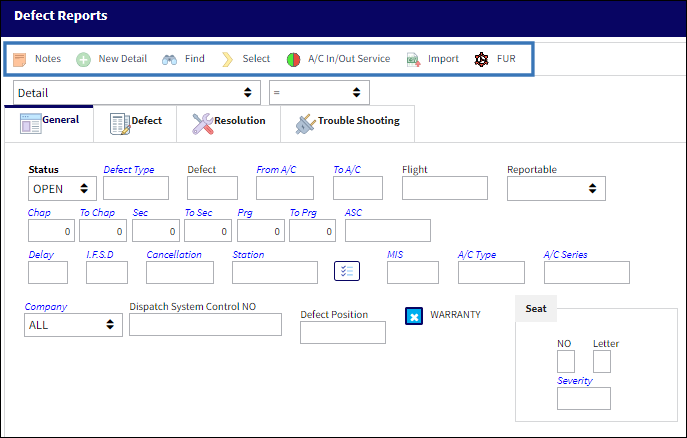The image size is (687, 438).
Task: Click the Chap link label
Action: (39, 213)
